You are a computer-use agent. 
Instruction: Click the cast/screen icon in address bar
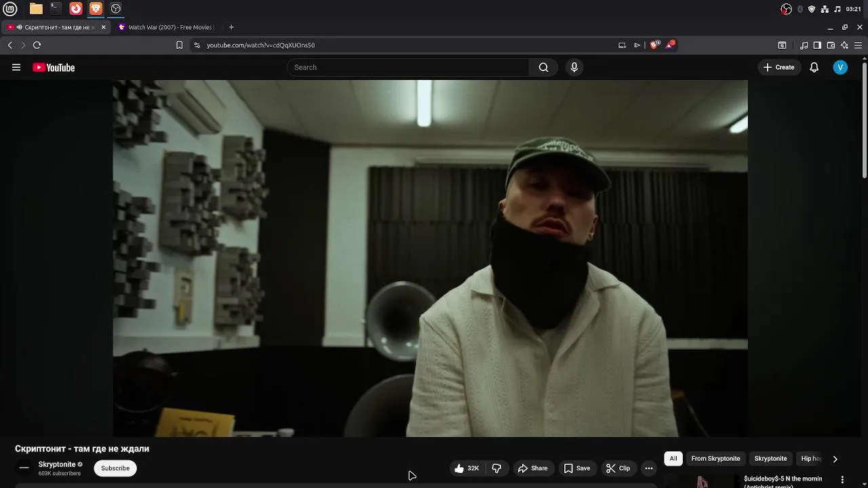click(x=622, y=45)
